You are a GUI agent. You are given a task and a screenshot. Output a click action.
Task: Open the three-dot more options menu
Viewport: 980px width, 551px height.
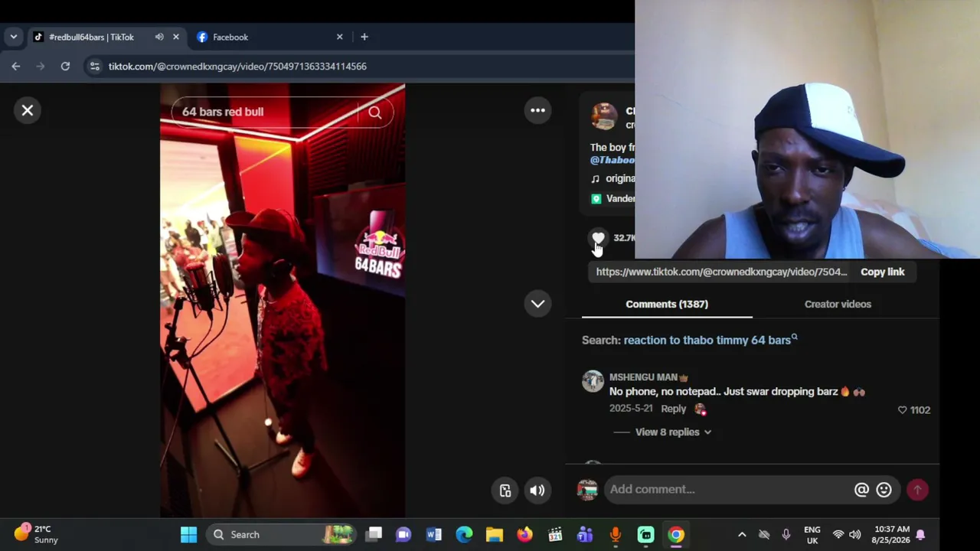coord(538,110)
